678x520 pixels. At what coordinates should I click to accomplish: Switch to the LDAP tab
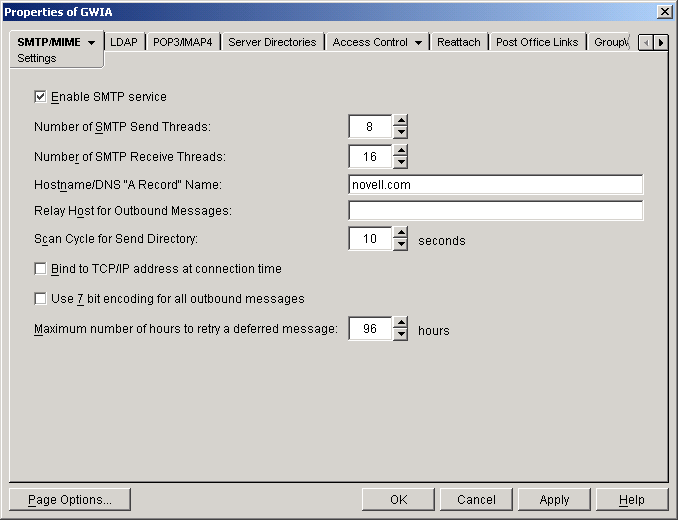(124, 42)
